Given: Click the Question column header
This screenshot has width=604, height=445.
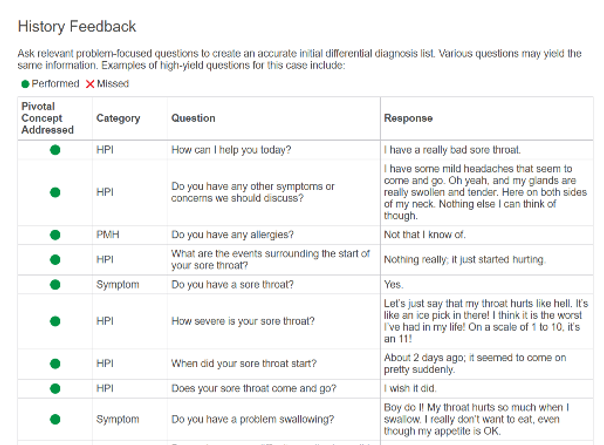Looking at the screenshot, I should (193, 118).
